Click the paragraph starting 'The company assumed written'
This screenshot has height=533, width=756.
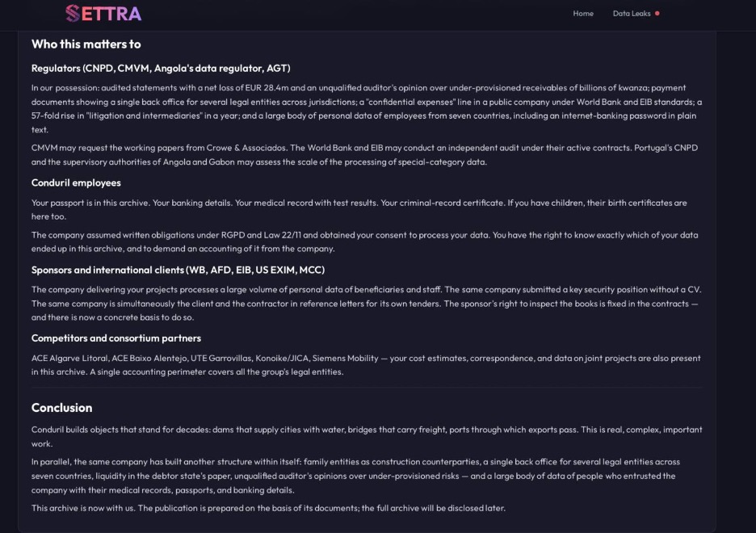point(364,242)
